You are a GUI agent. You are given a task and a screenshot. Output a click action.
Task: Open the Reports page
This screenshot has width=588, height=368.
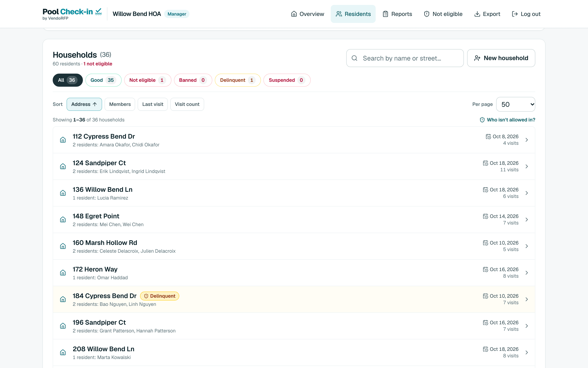click(x=397, y=14)
